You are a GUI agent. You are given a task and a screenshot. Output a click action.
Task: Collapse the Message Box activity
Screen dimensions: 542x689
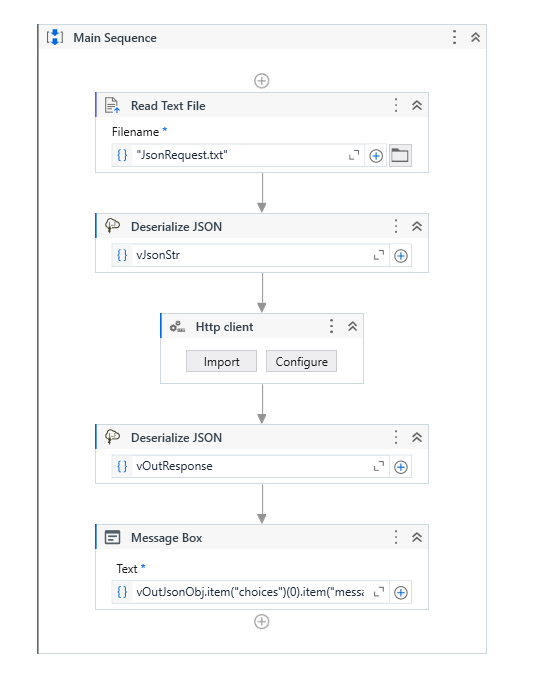click(417, 537)
